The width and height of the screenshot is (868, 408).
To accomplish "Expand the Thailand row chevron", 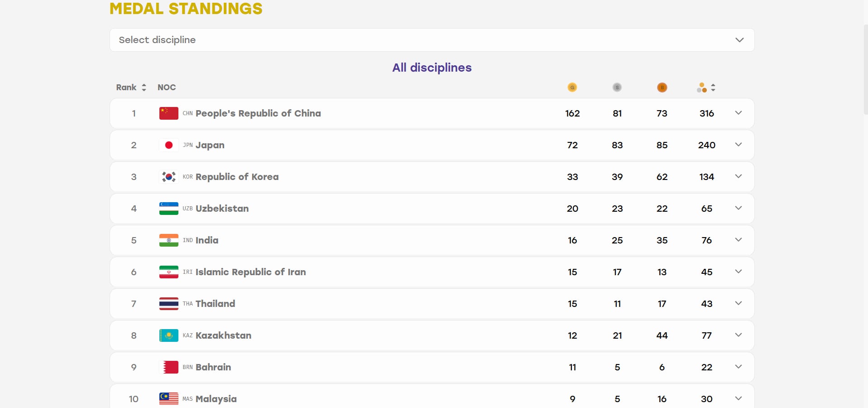I will 739,303.
